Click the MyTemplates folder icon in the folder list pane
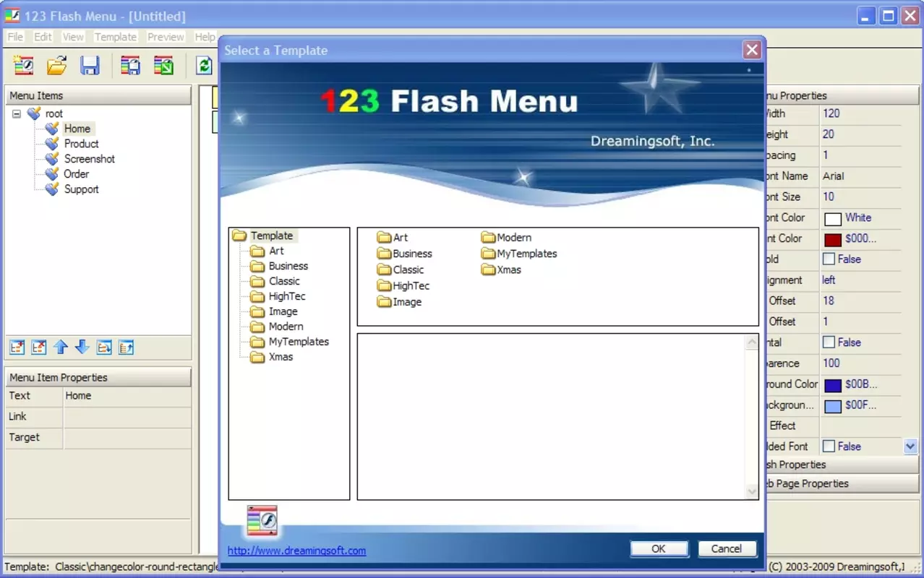This screenshot has width=924, height=578. (x=488, y=254)
